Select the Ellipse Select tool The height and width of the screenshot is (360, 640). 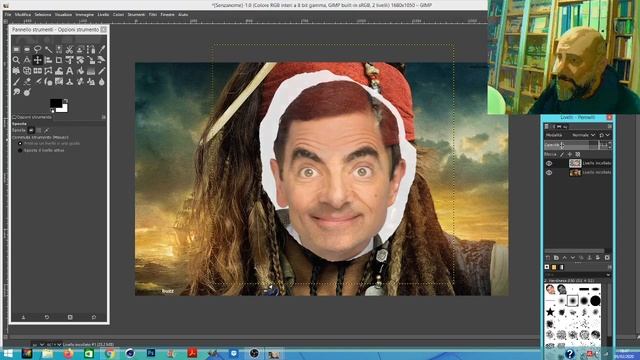[x=27, y=49]
